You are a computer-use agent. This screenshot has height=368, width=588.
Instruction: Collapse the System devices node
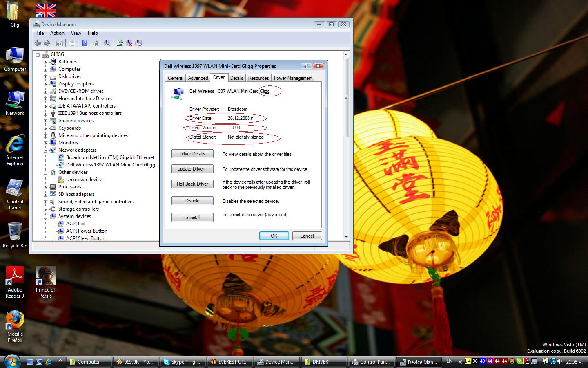46,217
